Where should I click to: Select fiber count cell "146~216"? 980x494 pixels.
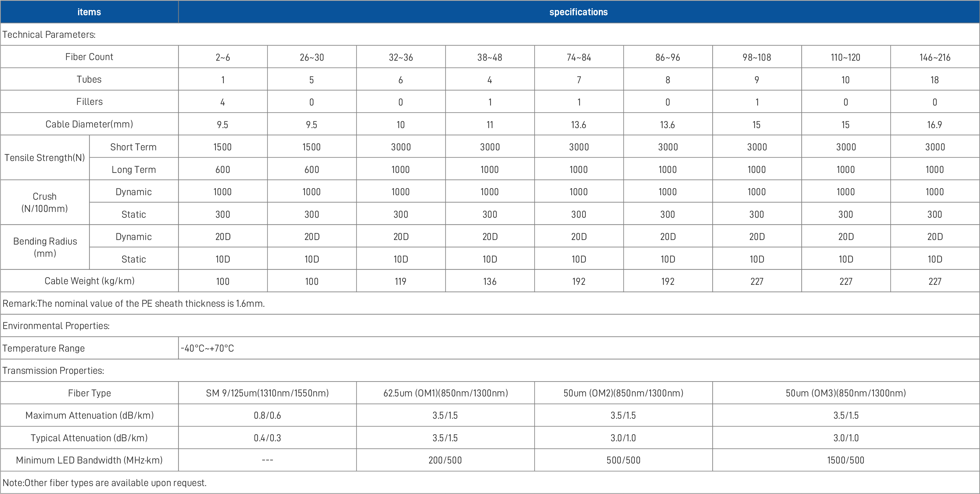click(935, 57)
